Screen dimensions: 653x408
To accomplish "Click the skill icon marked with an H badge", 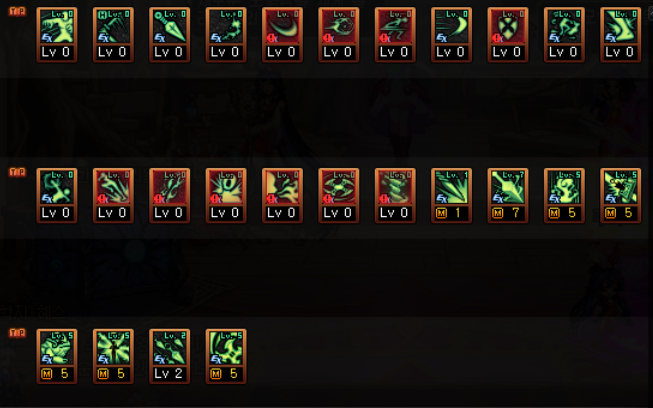I will coord(113,35).
